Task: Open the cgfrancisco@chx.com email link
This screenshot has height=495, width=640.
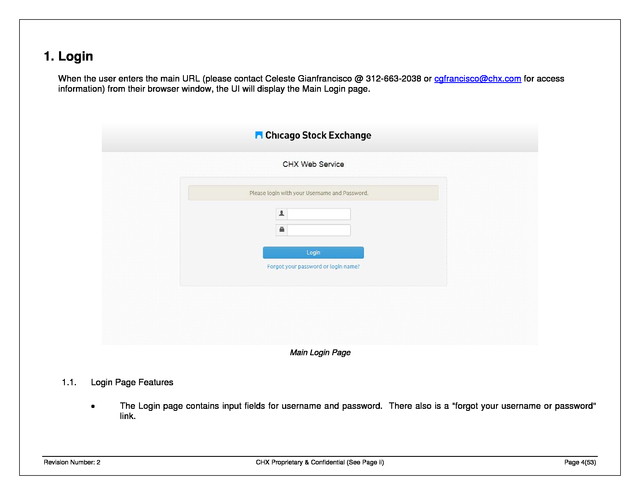Action: click(x=477, y=79)
